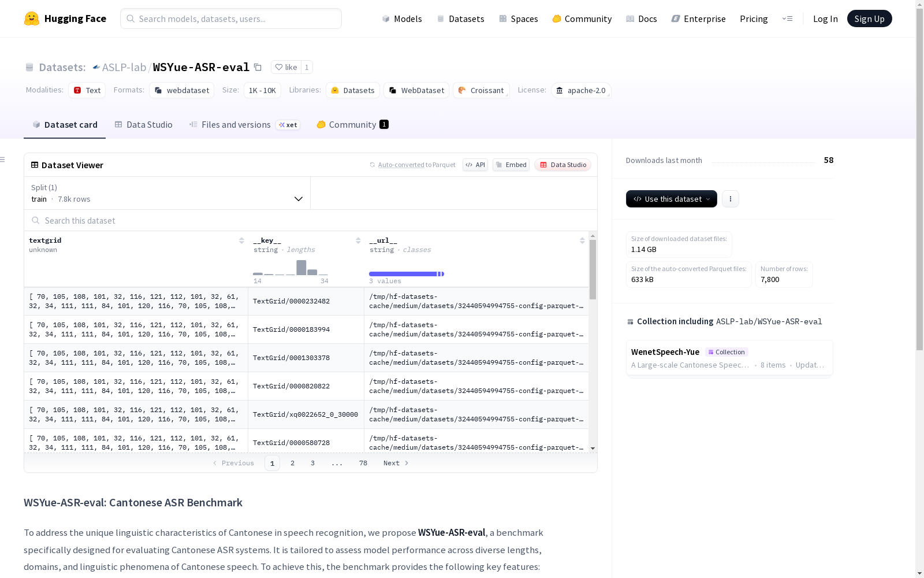Select the TextGrid/0000232482 key cell
This screenshot has height=578, width=924.
[x=306, y=301]
